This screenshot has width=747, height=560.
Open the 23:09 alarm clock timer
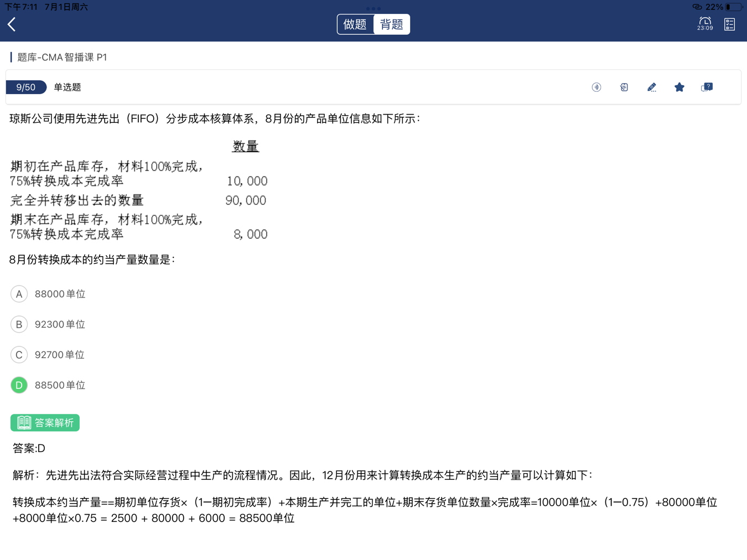(x=704, y=24)
